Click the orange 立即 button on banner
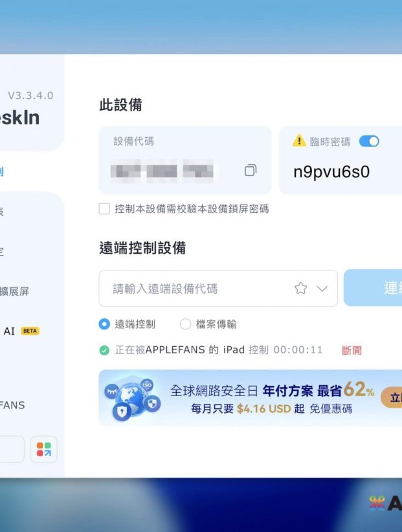Screen dimensions: 402x532 click(x=392, y=397)
